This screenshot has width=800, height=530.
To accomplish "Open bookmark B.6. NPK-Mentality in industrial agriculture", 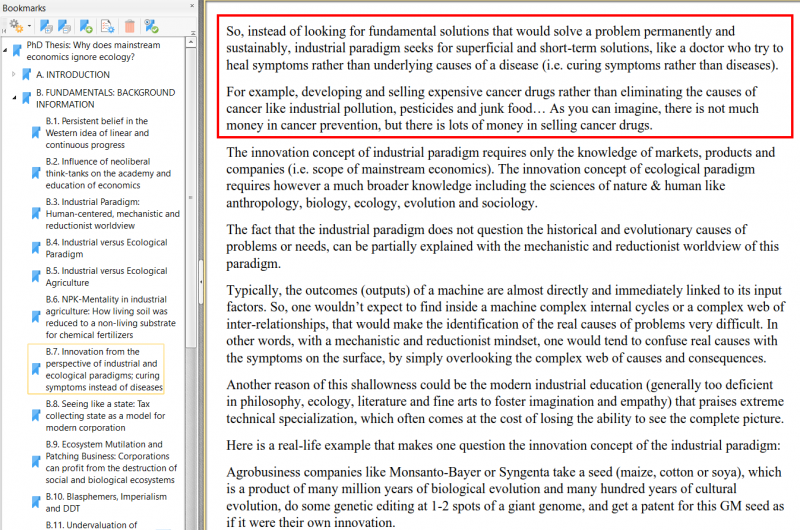I will (x=110, y=317).
